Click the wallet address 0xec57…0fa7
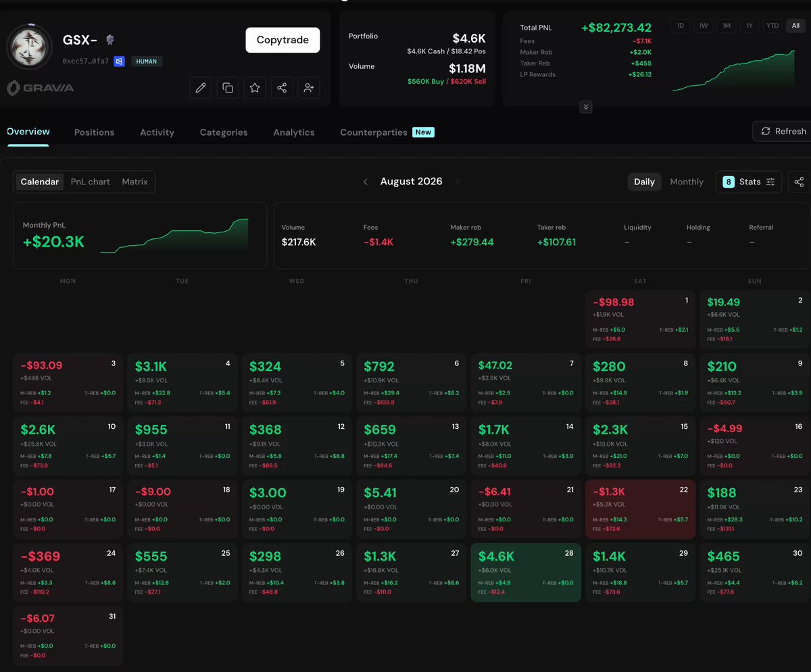 86,61
